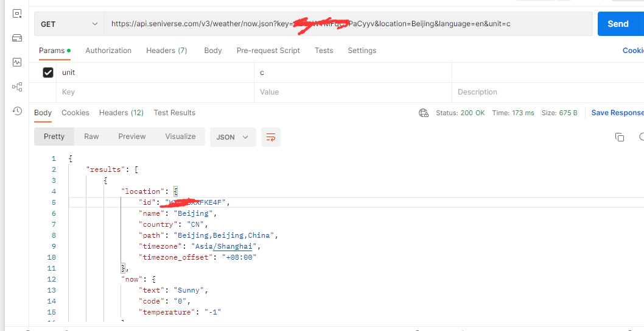The image size is (644, 331).
Task: Open the GET method dropdown
Action: (x=69, y=24)
